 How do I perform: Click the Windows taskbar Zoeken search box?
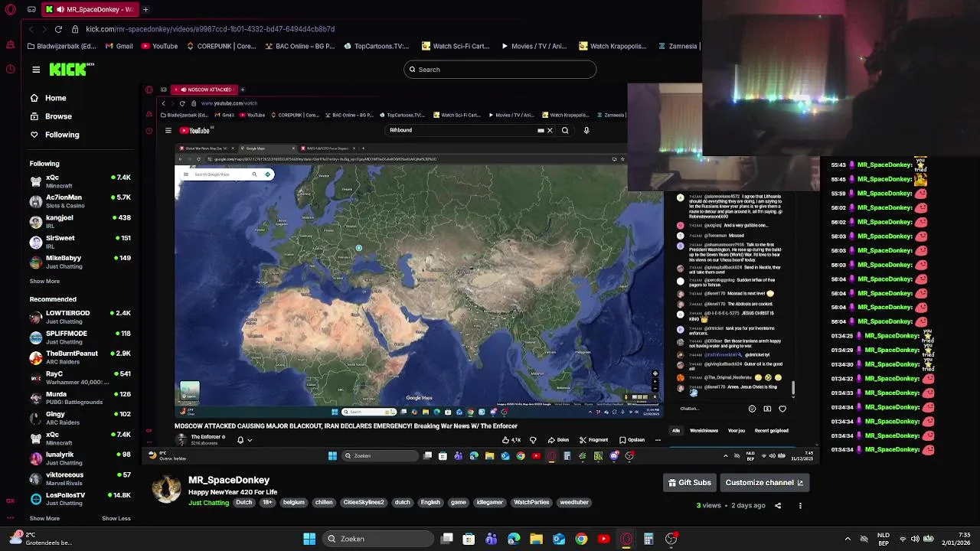click(x=377, y=539)
